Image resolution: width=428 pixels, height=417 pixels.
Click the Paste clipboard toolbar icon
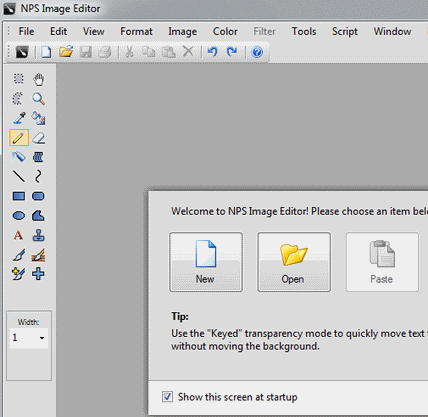tap(169, 52)
